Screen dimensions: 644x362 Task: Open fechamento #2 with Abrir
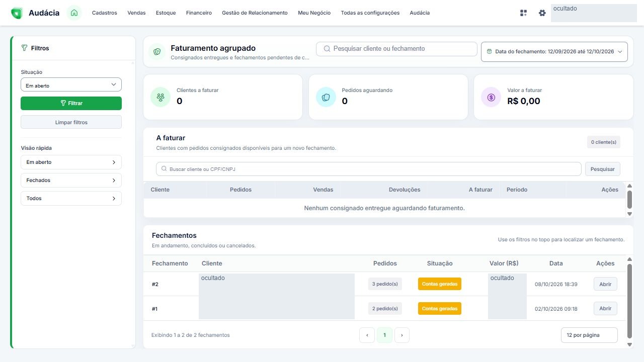605,284
